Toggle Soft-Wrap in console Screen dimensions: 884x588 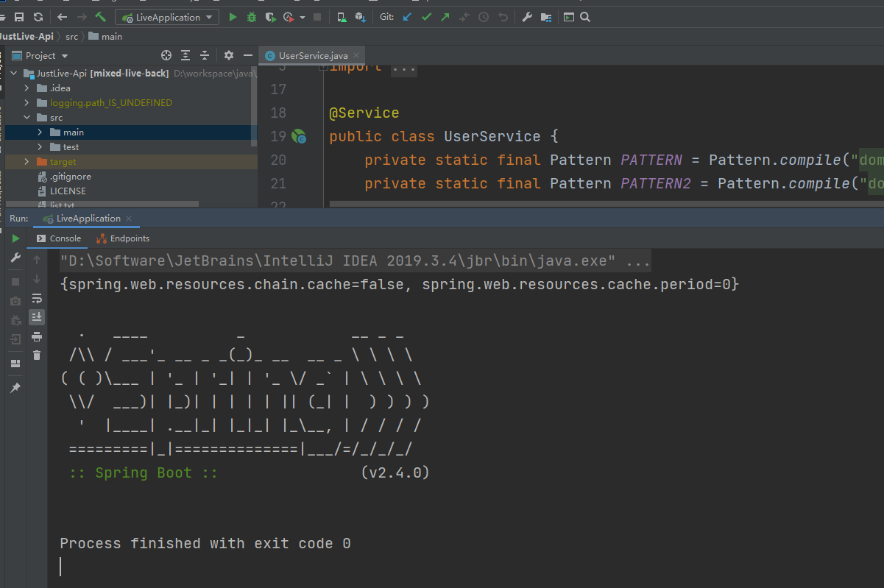[37, 298]
